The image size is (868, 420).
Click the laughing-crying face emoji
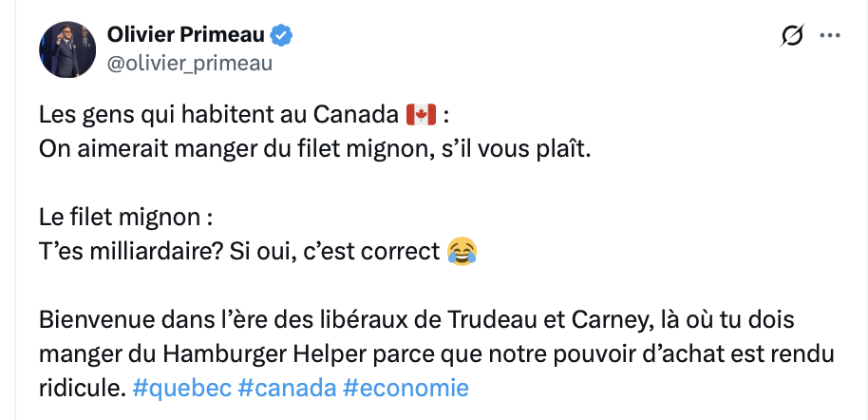point(461,251)
